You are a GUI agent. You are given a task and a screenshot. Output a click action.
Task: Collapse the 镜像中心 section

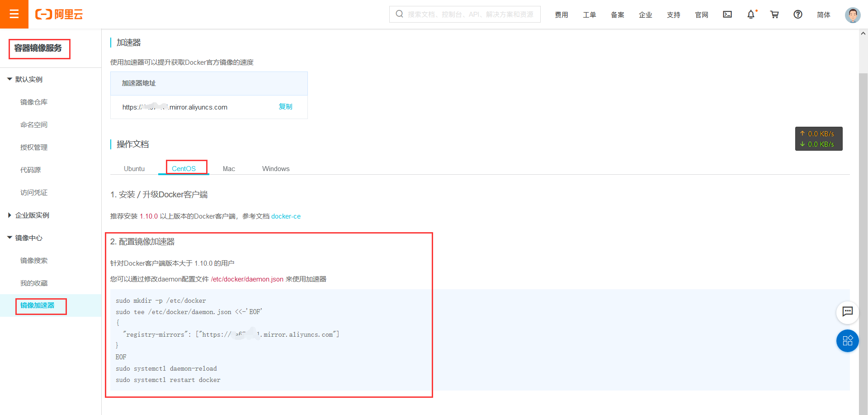click(x=25, y=238)
